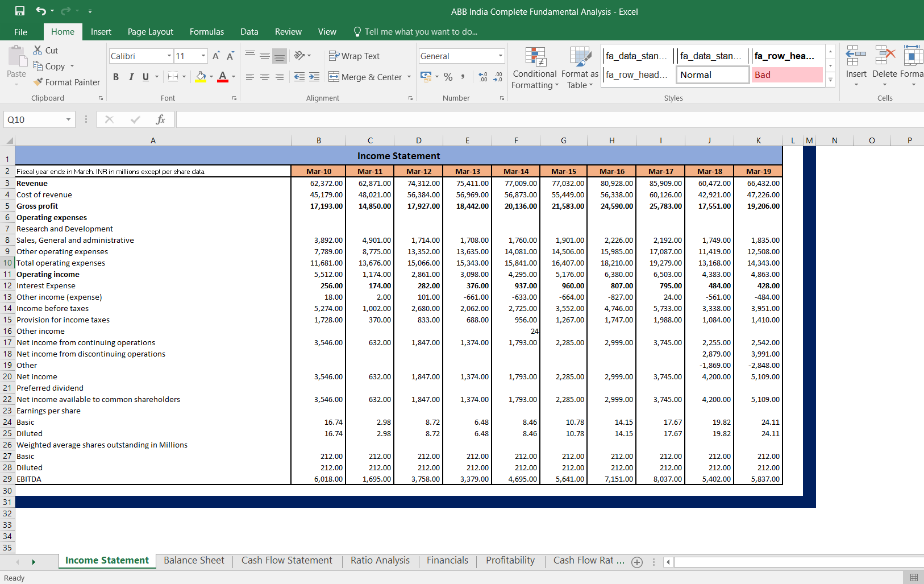Screen dimensions: 924x584
Task: Apply the yellow Fill Color bucket
Action: pyautogui.click(x=201, y=76)
